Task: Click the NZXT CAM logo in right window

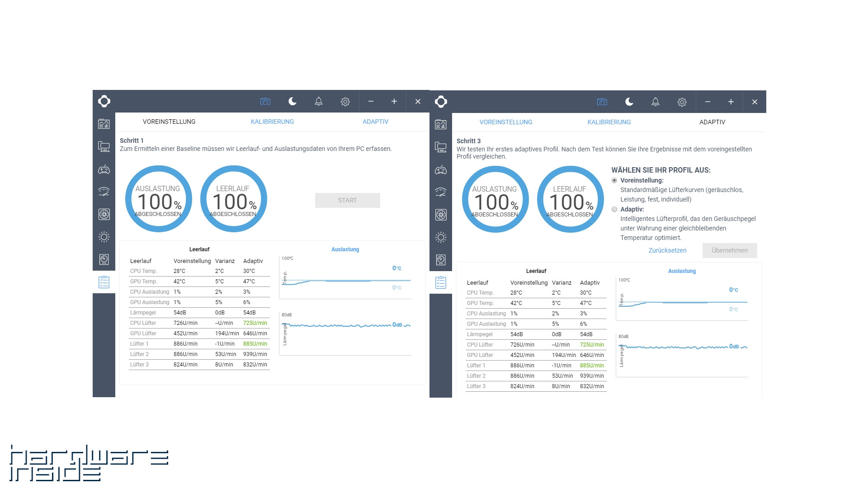Action: coord(441,102)
